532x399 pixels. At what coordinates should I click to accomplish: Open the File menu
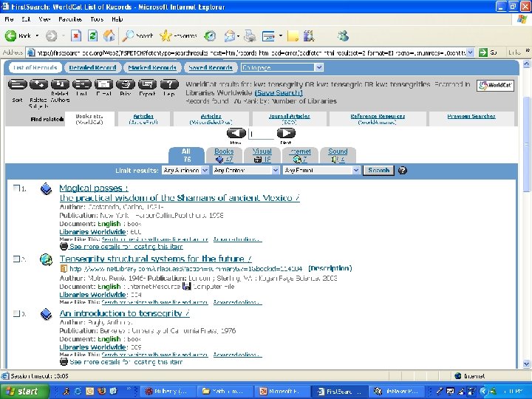pyautogui.click(x=9, y=19)
